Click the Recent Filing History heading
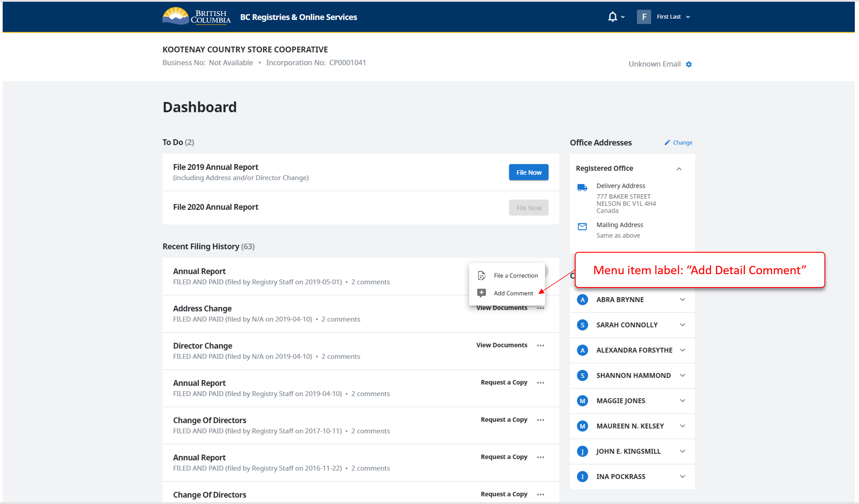Screen dimensions: 859x504 coord(208,246)
